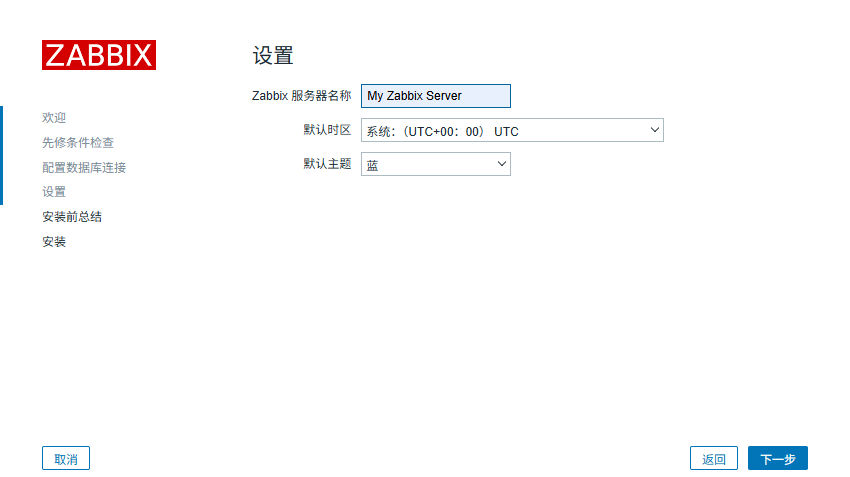Select the 设置 step in sidebar

(54, 192)
